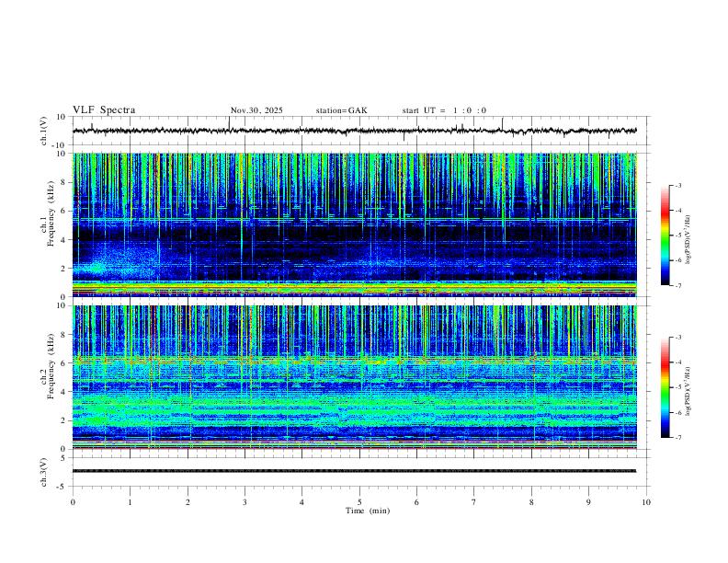This screenshot has width=728, height=563.
Task: Click the ch.3 voltage black trace
Action: [x=354, y=471]
